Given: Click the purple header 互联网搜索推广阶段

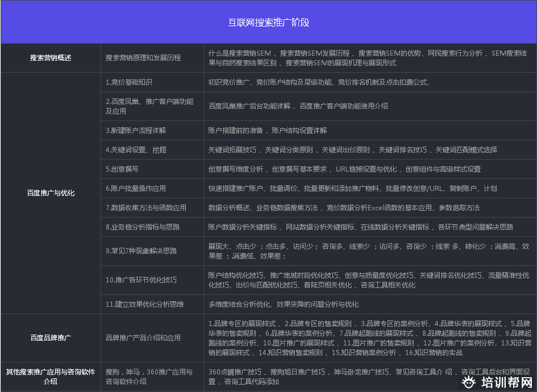Looking at the screenshot, I should (x=267, y=22).
